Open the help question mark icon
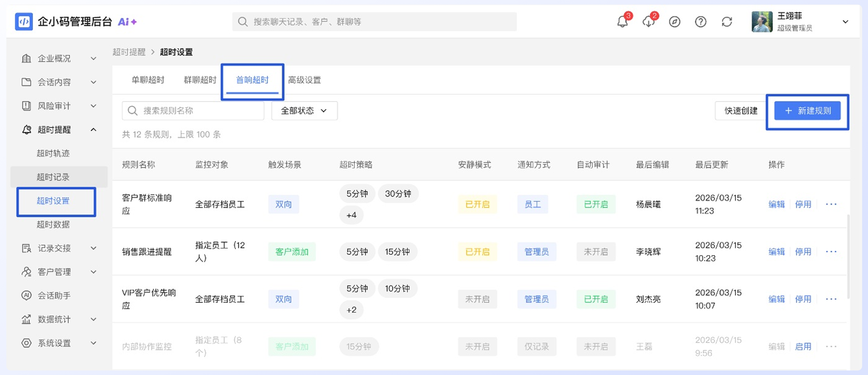 [x=701, y=22]
